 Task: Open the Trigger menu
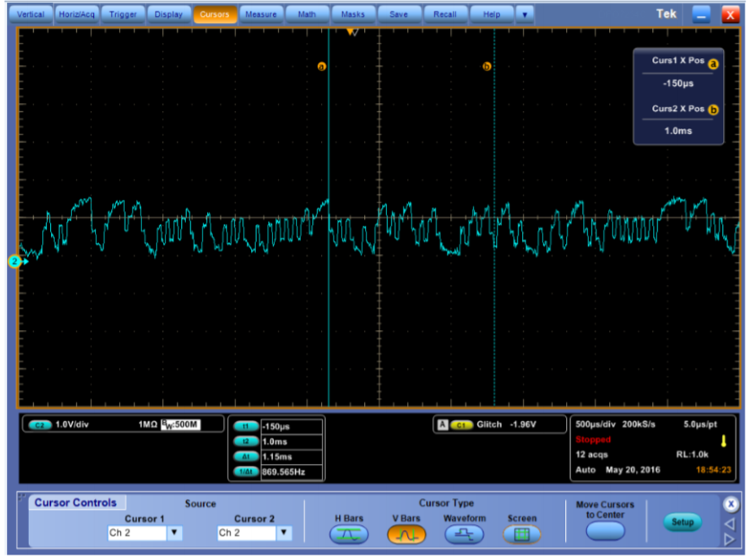click(123, 14)
